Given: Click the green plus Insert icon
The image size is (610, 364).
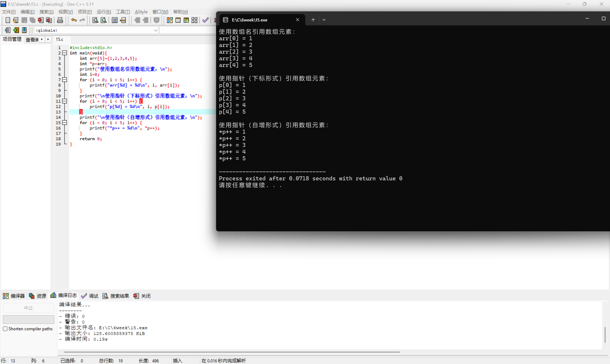Looking at the screenshot, I should pyautogui.click(x=16, y=30).
